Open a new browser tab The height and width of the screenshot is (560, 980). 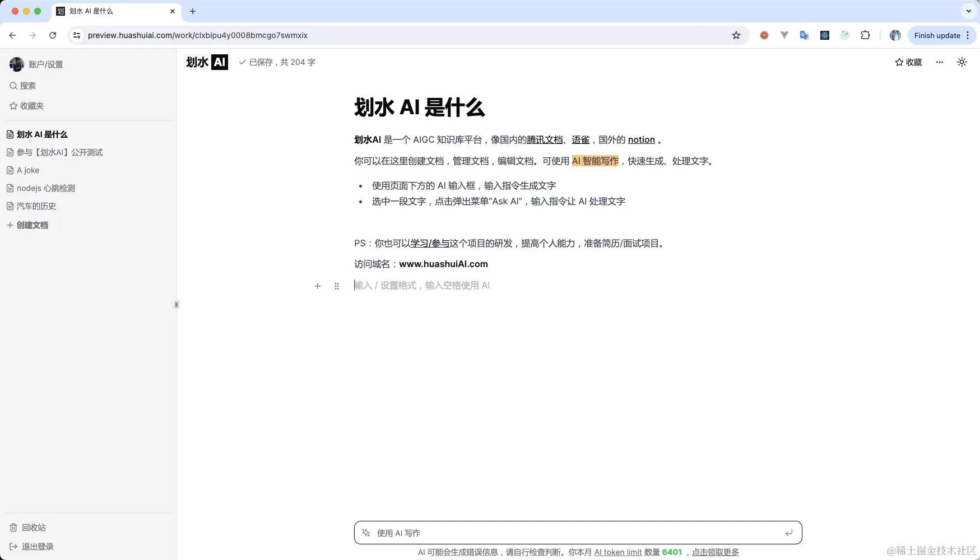pyautogui.click(x=193, y=11)
